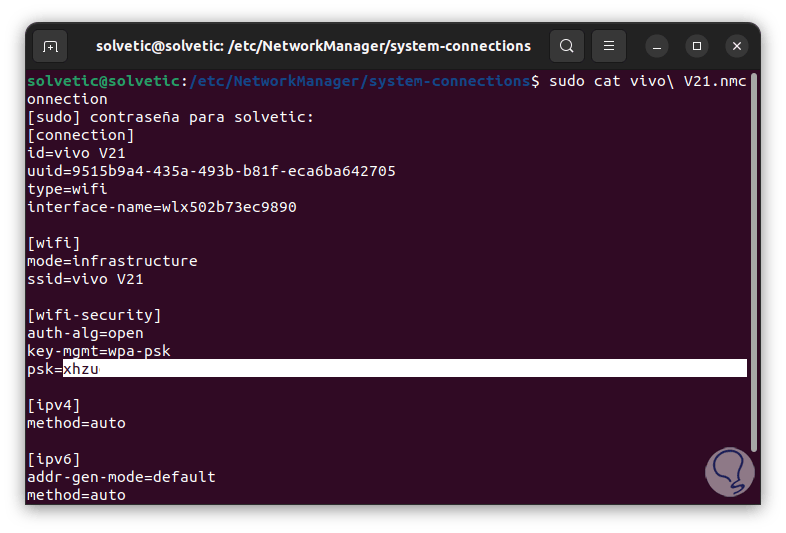Click the addr-gen-mode=default line
Viewport: 786px width, 533px height.
click(121, 477)
